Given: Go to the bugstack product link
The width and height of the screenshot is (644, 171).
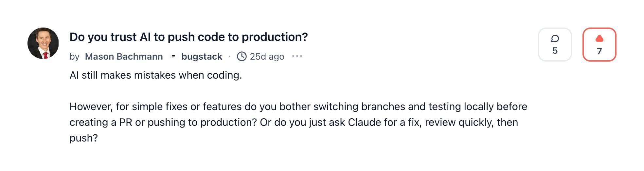Looking at the screenshot, I should click(x=202, y=56).
